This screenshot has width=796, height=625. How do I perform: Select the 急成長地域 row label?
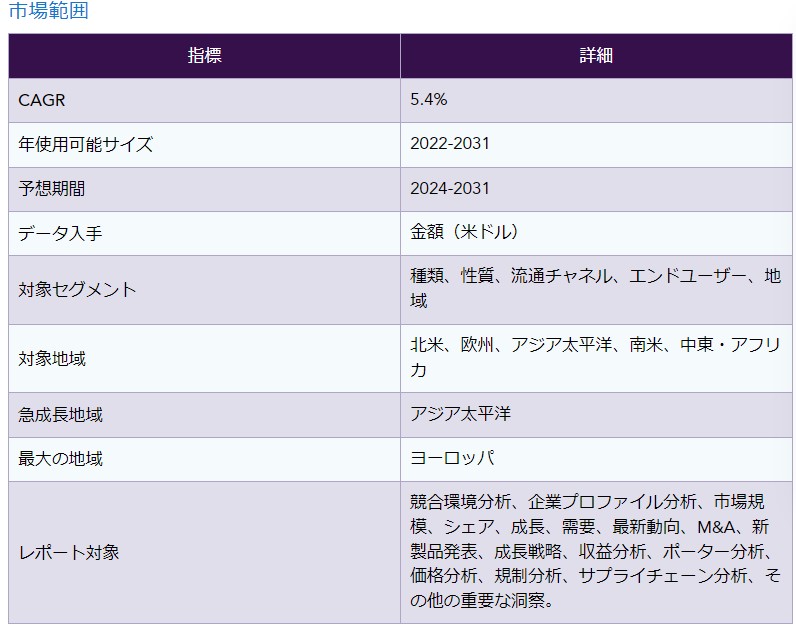(x=60, y=414)
